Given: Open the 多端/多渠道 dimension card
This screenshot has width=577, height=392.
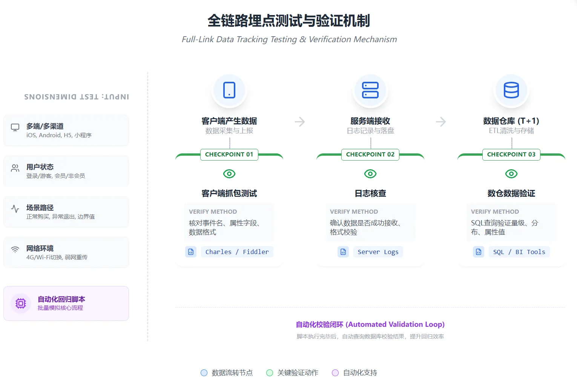Looking at the screenshot, I should 66,130.
